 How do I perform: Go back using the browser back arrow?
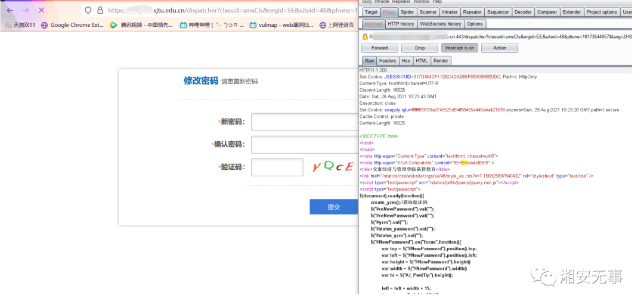(x=10, y=10)
